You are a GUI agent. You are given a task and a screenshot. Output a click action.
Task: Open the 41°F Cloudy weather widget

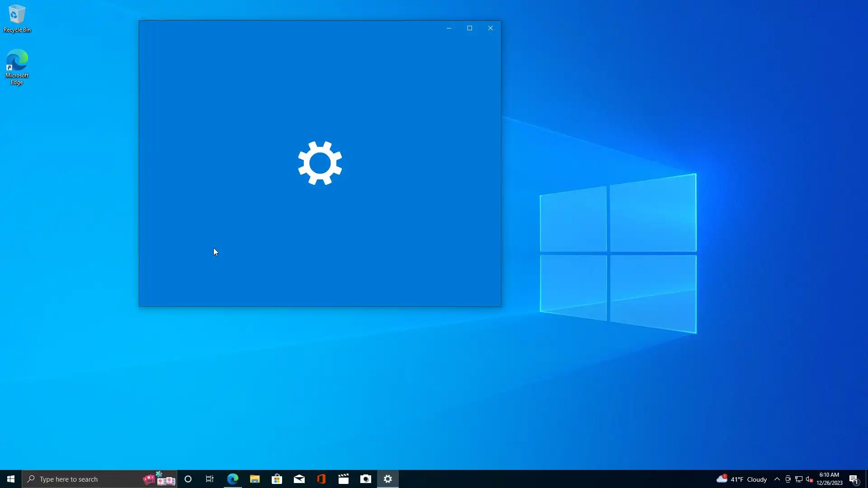[741, 479]
